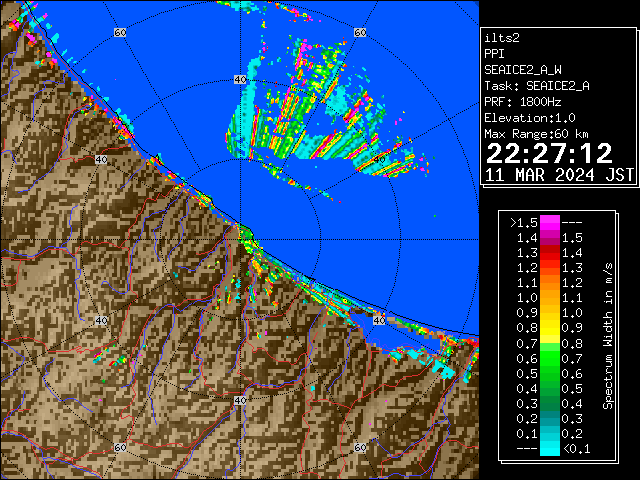
Task: Click the '40' label overlapping the sea-ice echo
Action: coord(379,159)
